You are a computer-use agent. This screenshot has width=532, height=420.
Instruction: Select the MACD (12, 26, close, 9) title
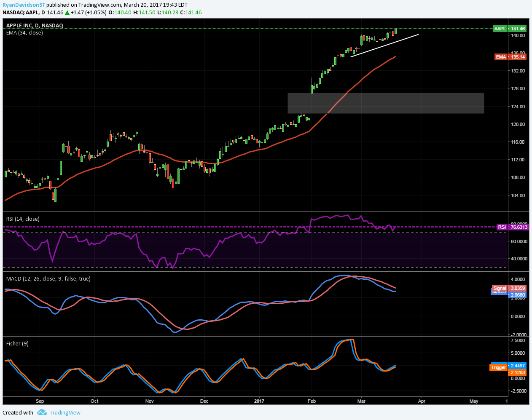pos(48,278)
